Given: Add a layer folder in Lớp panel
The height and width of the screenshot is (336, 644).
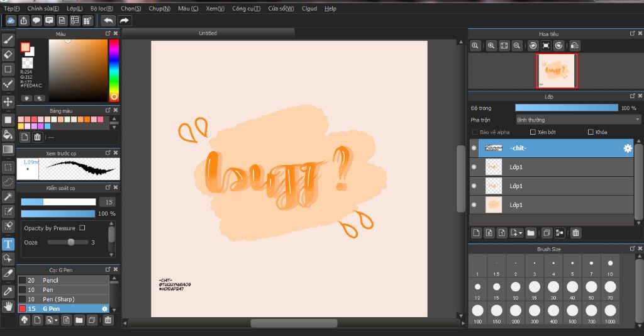Looking at the screenshot, I should tap(531, 233).
